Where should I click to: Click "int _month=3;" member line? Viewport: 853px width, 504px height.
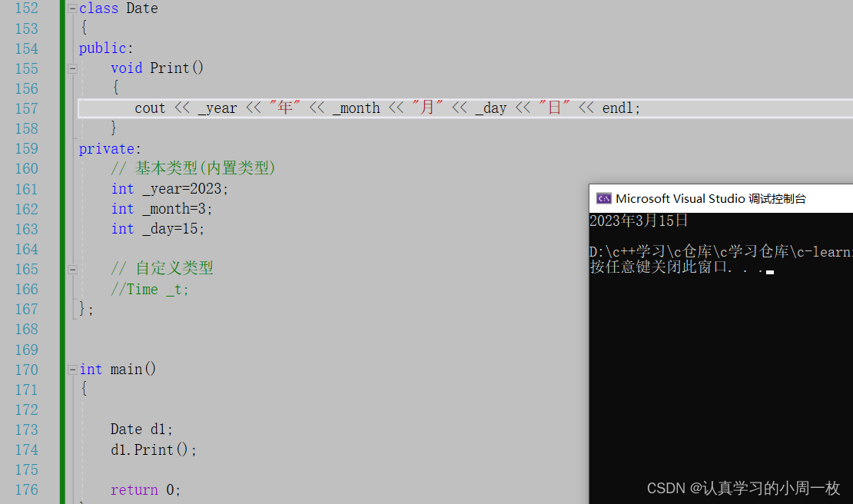click(161, 209)
